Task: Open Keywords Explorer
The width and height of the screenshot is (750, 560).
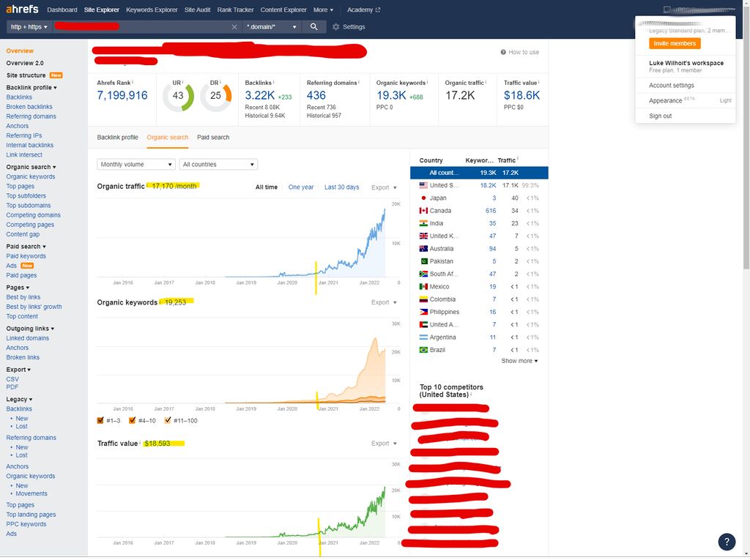Action: click(152, 10)
